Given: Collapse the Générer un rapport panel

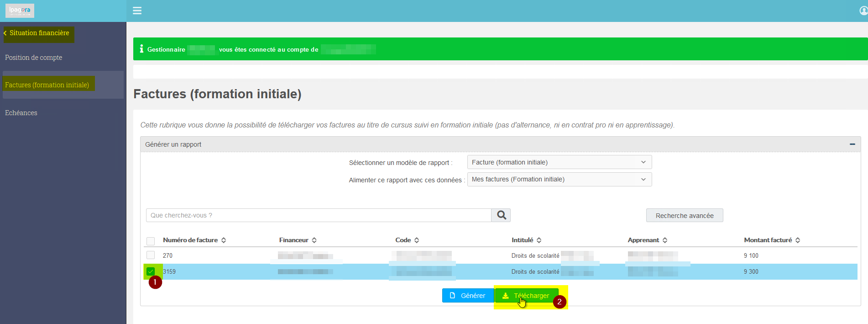Looking at the screenshot, I should pyautogui.click(x=852, y=144).
